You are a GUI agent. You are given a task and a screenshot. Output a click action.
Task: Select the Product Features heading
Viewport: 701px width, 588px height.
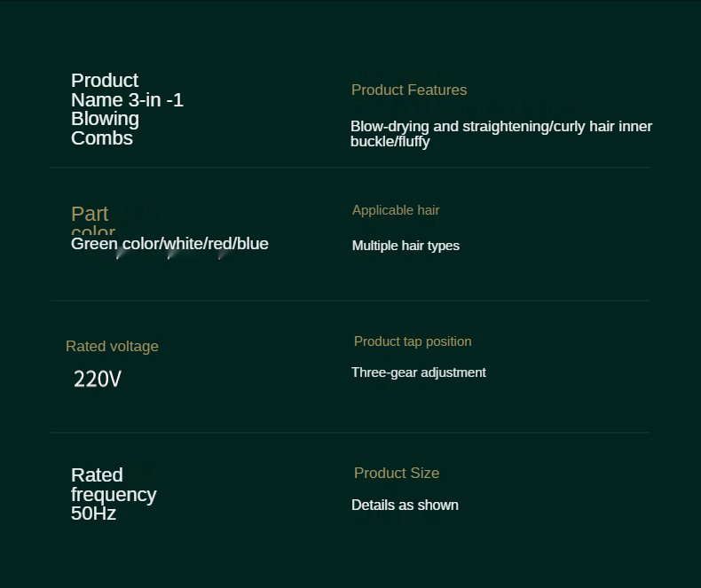click(409, 90)
